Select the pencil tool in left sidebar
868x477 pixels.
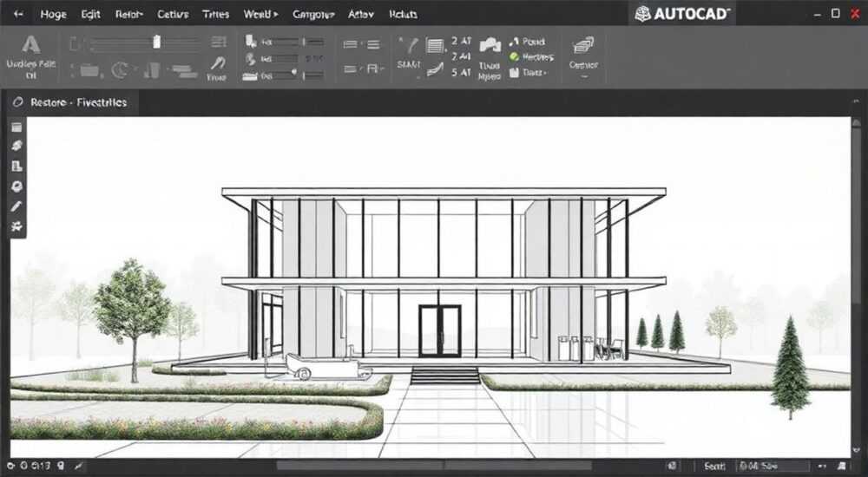(x=16, y=206)
